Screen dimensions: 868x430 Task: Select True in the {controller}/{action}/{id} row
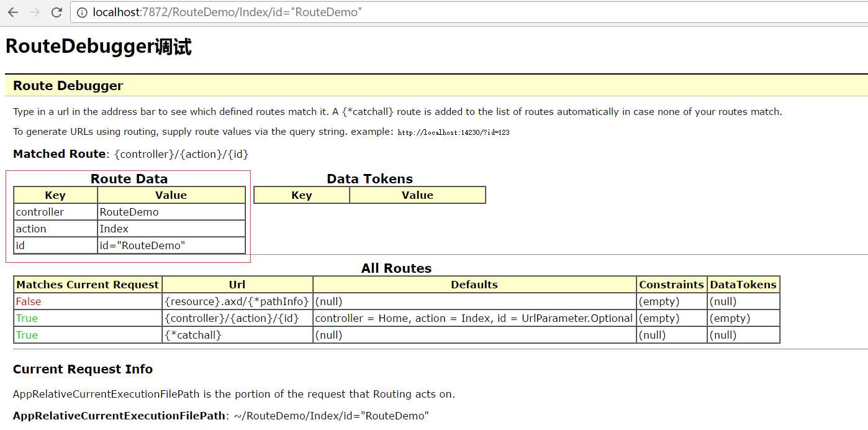click(x=88, y=318)
